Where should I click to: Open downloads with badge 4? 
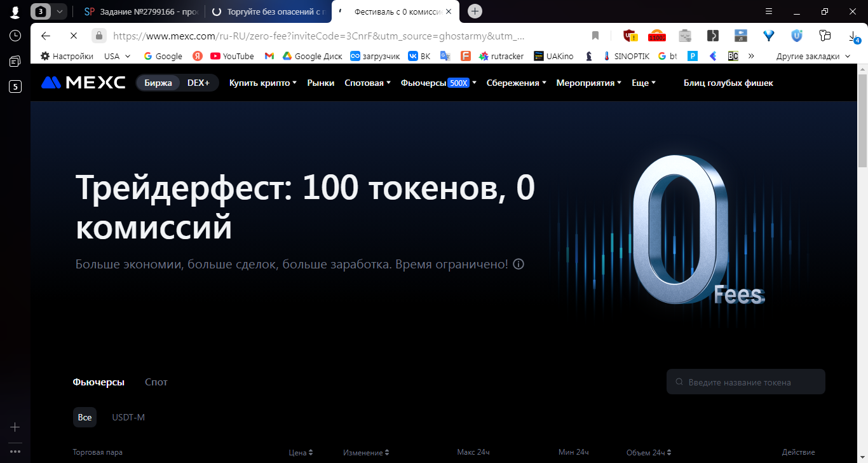tap(854, 37)
